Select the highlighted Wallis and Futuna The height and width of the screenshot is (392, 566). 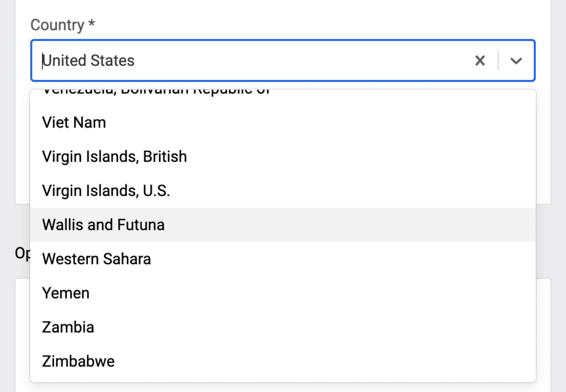pyautogui.click(x=103, y=225)
